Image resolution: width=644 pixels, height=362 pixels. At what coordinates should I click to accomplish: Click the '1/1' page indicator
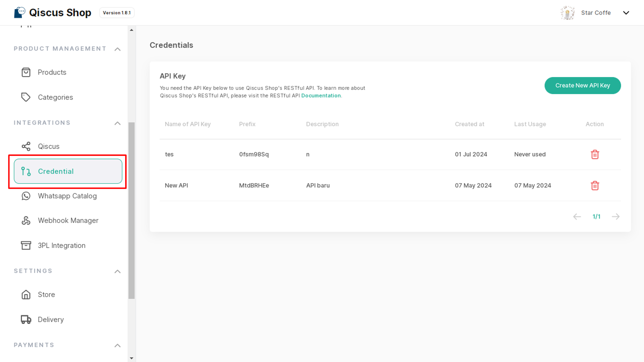coord(596,216)
